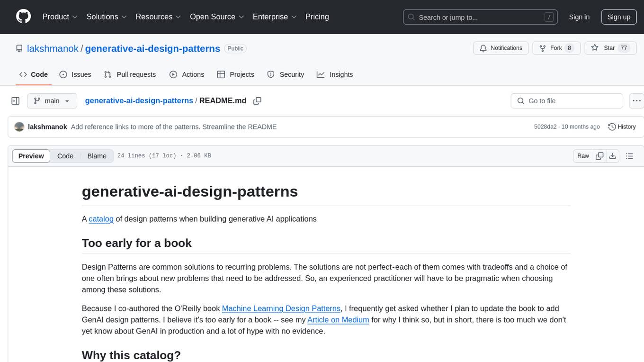Open Machine Learning Design Patterns link
The width and height of the screenshot is (644, 362).
[x=281, y=308]
